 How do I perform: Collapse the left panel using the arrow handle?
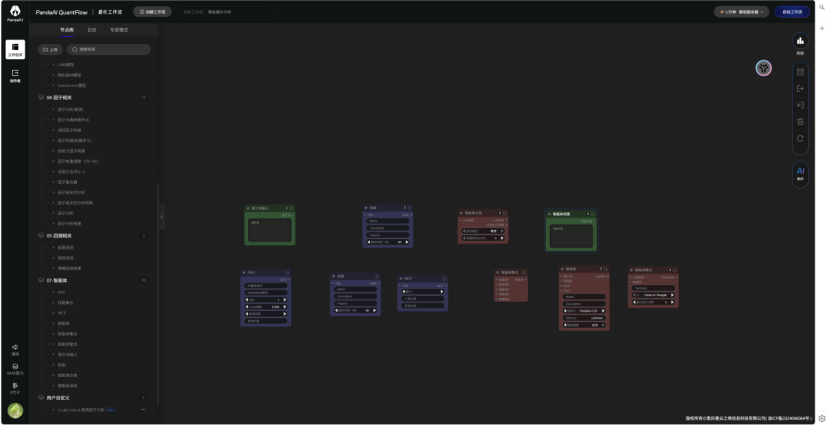[162, 214]
